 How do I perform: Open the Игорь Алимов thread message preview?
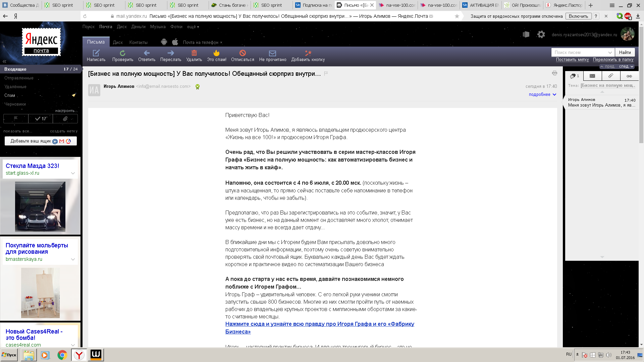[x=601, y=102]
